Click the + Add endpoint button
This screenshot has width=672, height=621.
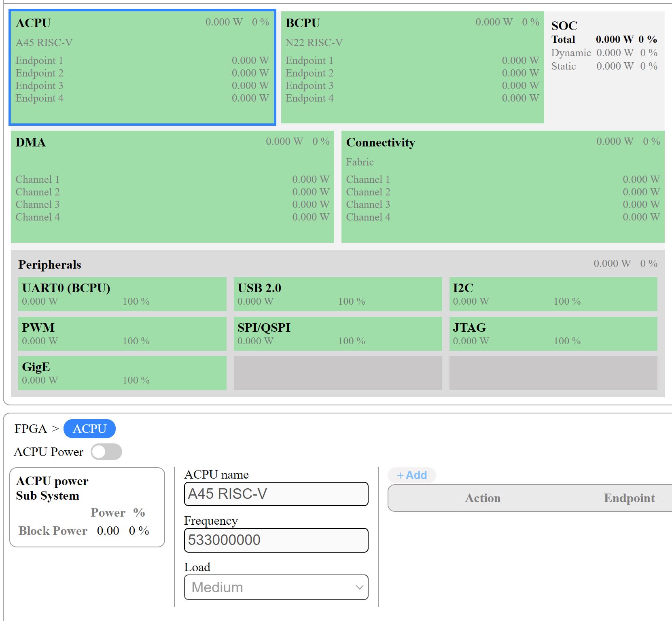[412, 475]
